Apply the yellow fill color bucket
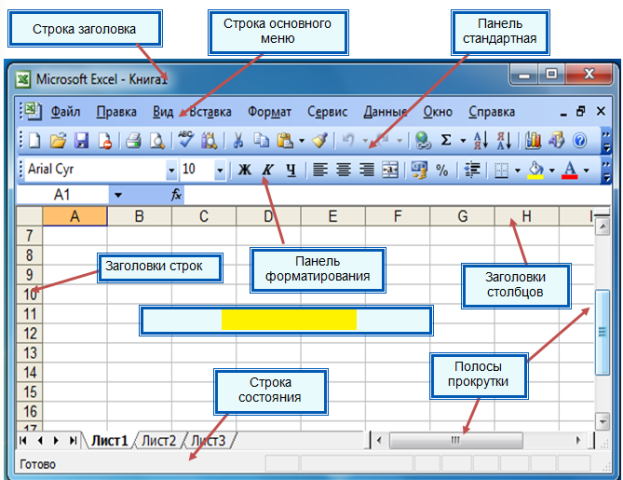 (x=536, y=170)
